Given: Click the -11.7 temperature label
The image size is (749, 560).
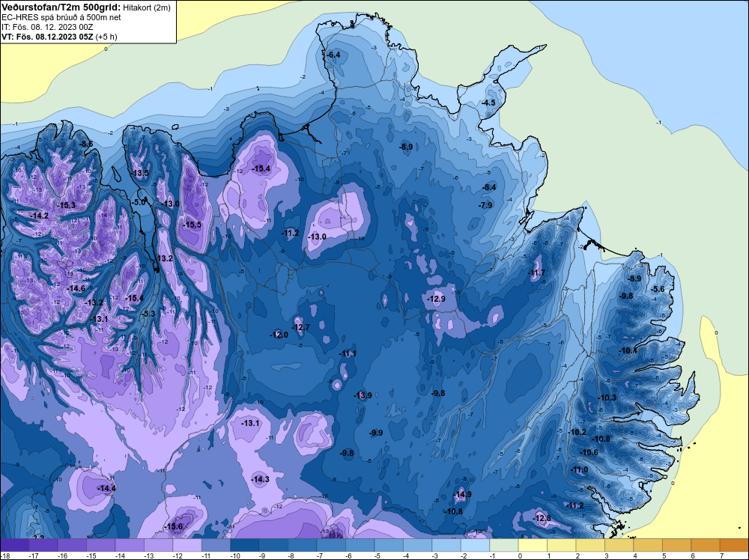Looking at the screenshot, I should click(x=536, y=273).
